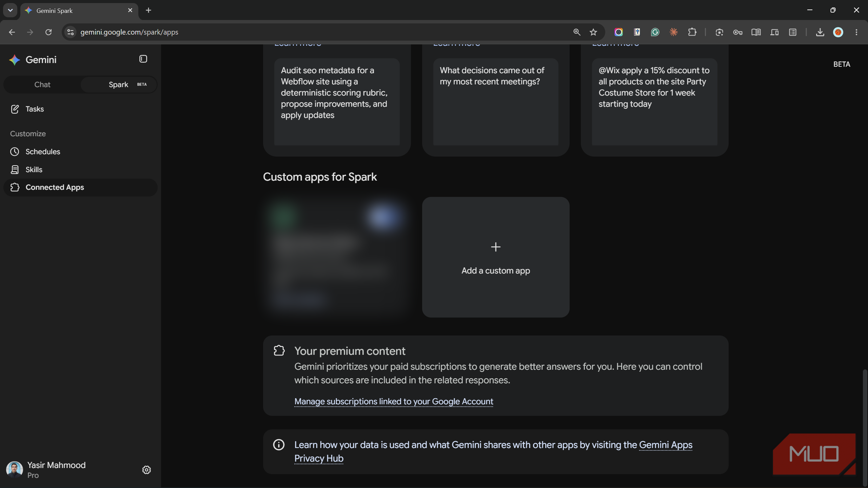868x488 pixels.
Task: Click Yasir Mahmood profile avatar
Action: coord(15,470)
